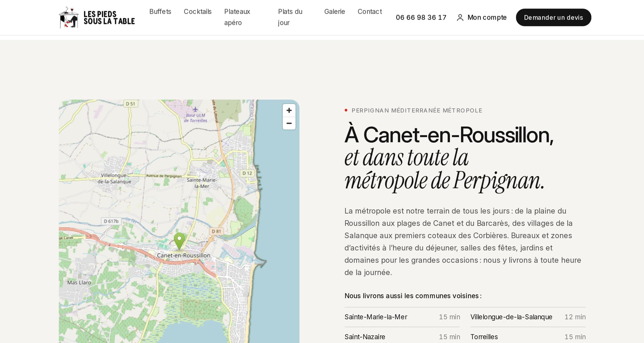
Task: Click the Mas Llaro label on the map
Action: click(79, 283)
